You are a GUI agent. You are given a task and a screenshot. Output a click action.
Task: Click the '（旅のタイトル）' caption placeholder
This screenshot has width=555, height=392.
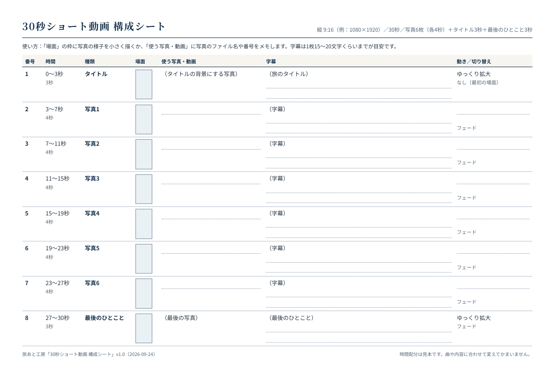click(x=289, y=74)
